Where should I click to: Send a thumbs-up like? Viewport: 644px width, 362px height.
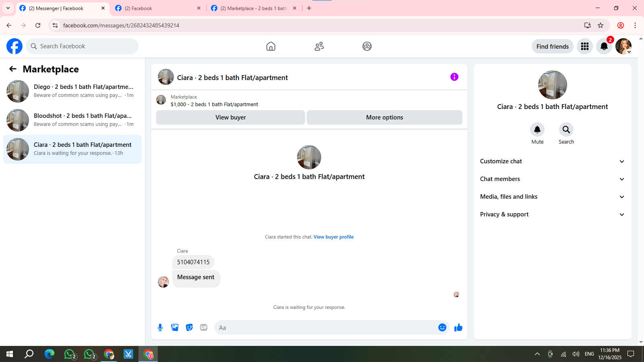tap(458, 327)
